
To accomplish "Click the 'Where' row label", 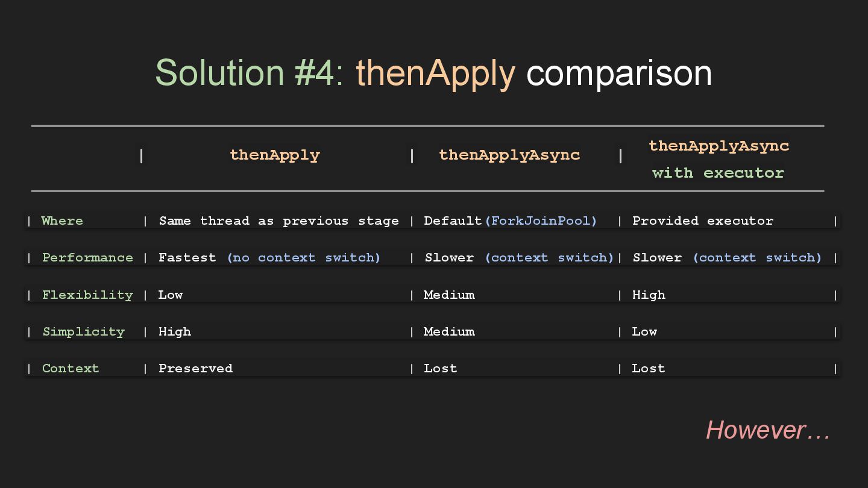I will point(62,221).
